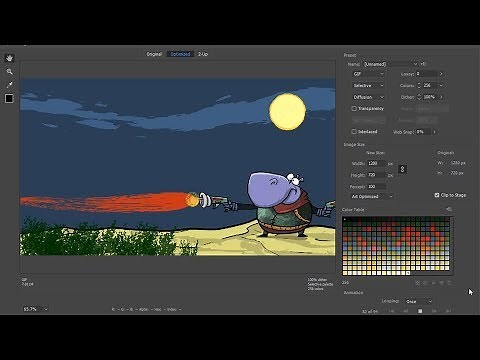
Task: Select the last swatch in color table
Action: tap(408, 273)
